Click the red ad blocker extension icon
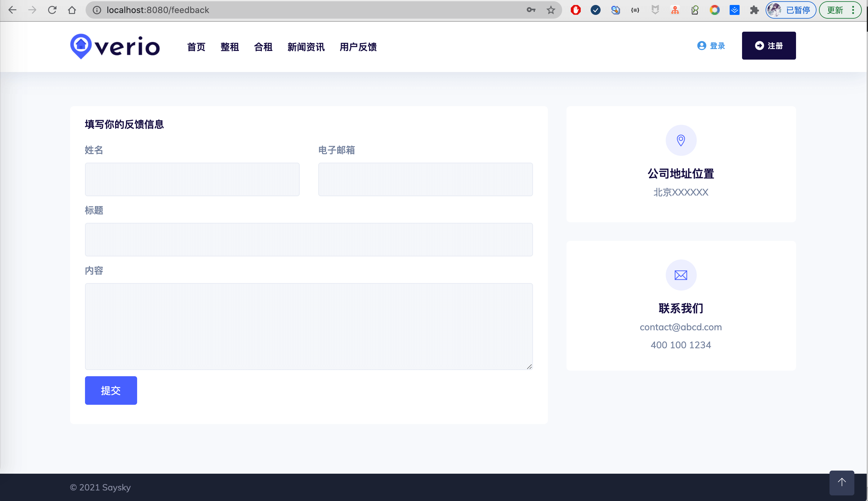The height and width of the screenshot is (501, 868). (x=576, y=10)
